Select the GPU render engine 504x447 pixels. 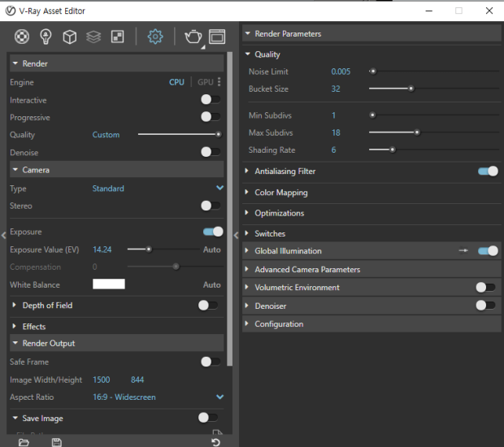[x=205, y=82]
